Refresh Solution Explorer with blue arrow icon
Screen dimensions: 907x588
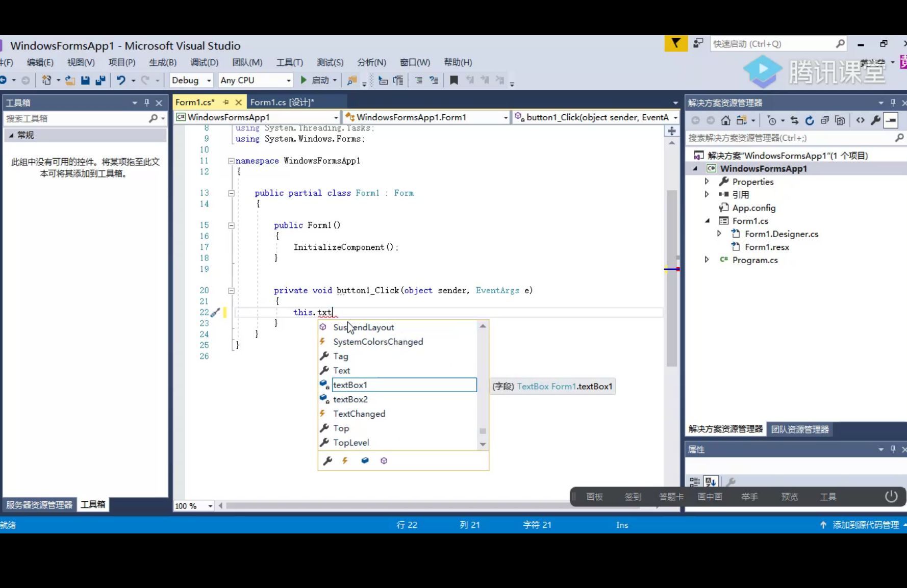810,121
